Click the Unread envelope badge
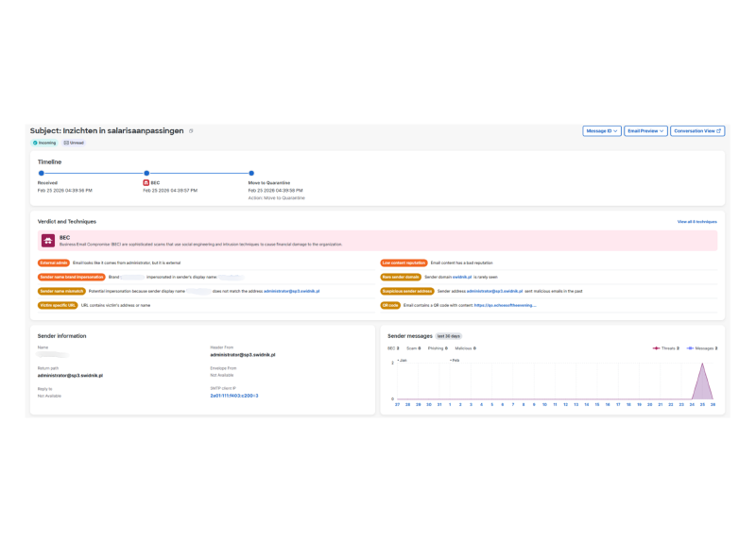Screen dimensions: 756x542 (74, 143)
